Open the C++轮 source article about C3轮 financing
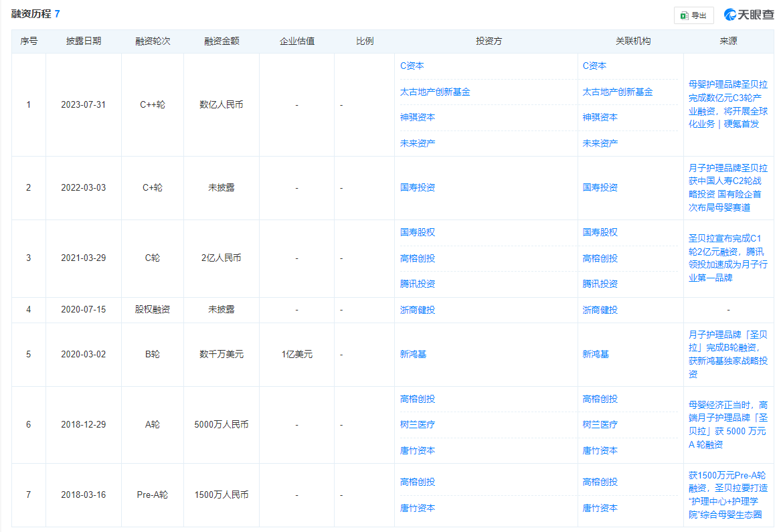This screenshot has width=779, height=532. (728, 104)
